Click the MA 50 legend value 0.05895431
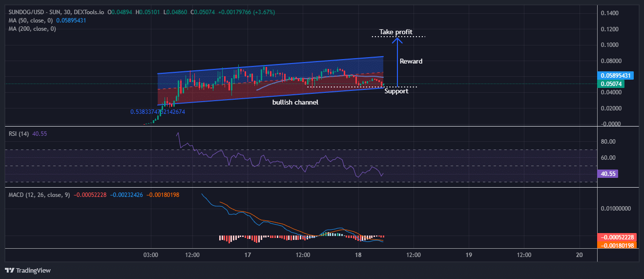 click(x=72, y=21)
